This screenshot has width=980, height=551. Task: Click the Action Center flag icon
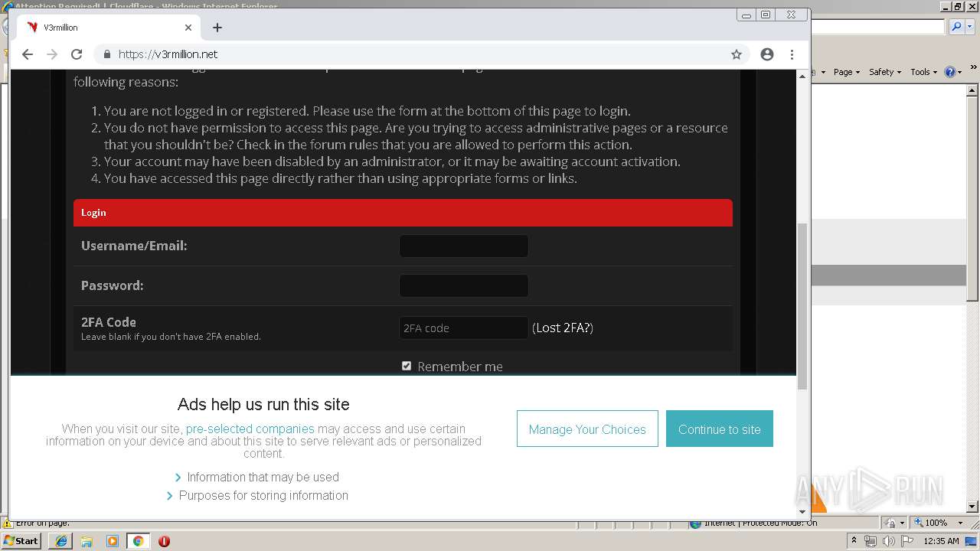(906, 541)
